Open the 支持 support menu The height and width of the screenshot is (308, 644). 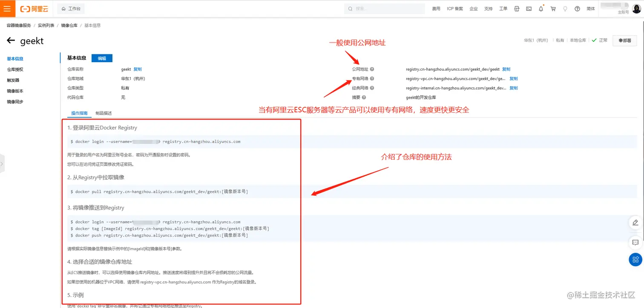489,9
